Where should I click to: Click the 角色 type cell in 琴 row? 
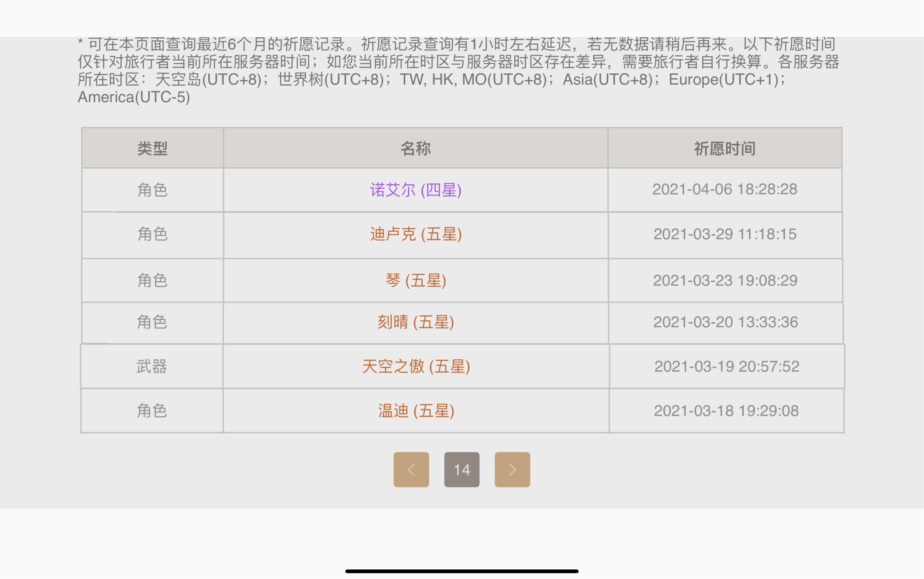click(152, 281)
